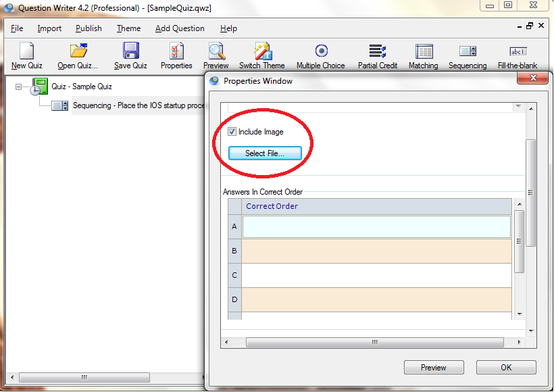Add a Fill-the-blank question from toolbar

[518, 51]
